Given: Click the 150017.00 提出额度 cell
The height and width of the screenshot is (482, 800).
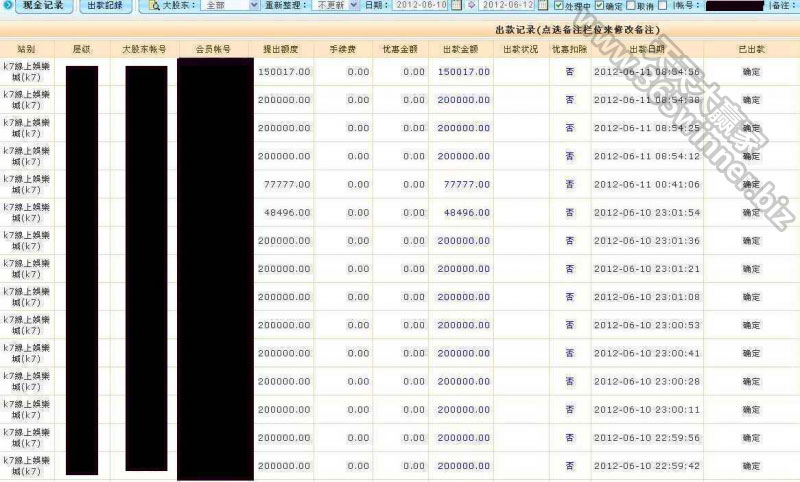Looking at the screenshot, I should point(284,72).
